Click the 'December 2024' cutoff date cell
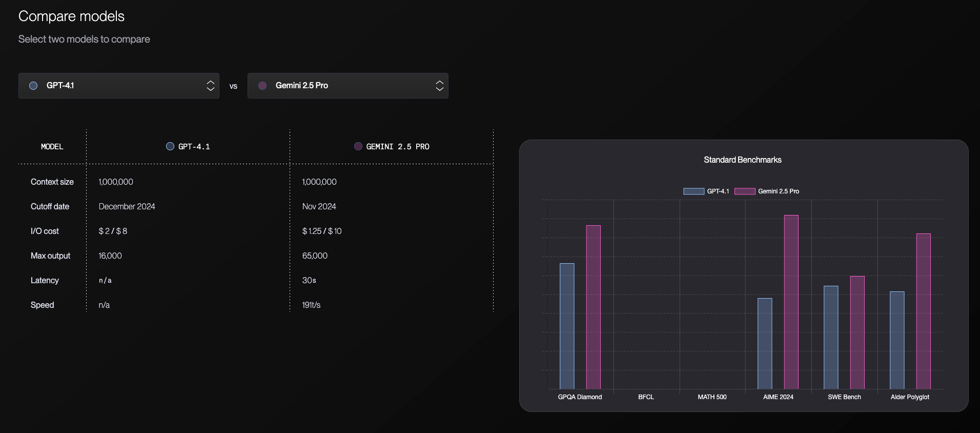Screen dimensions: 980x433 (x=127, y=206)
